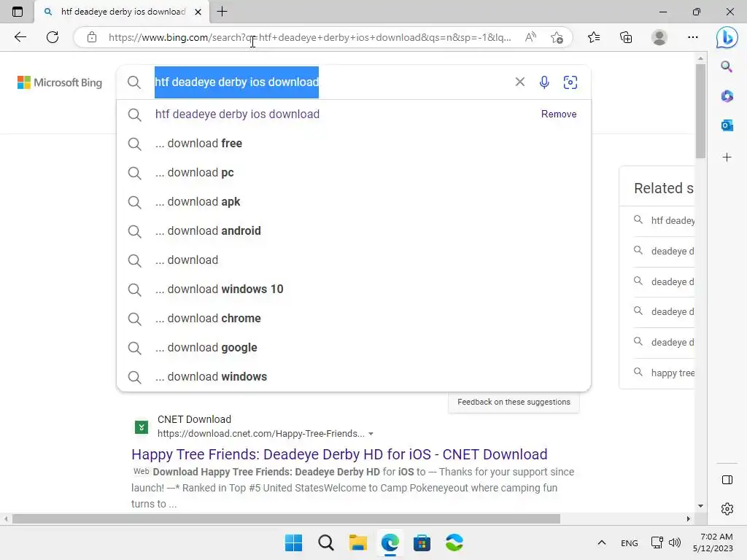Click the search magnifier in the search box

134,82
